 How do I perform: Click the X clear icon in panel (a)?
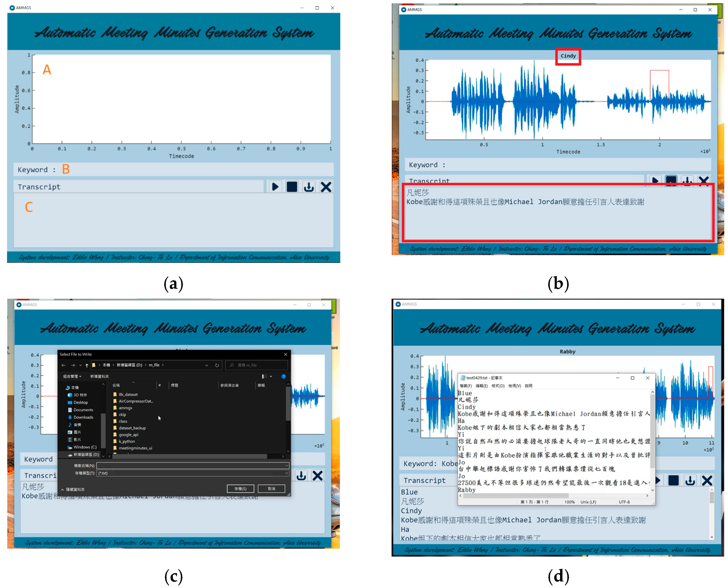326,187
